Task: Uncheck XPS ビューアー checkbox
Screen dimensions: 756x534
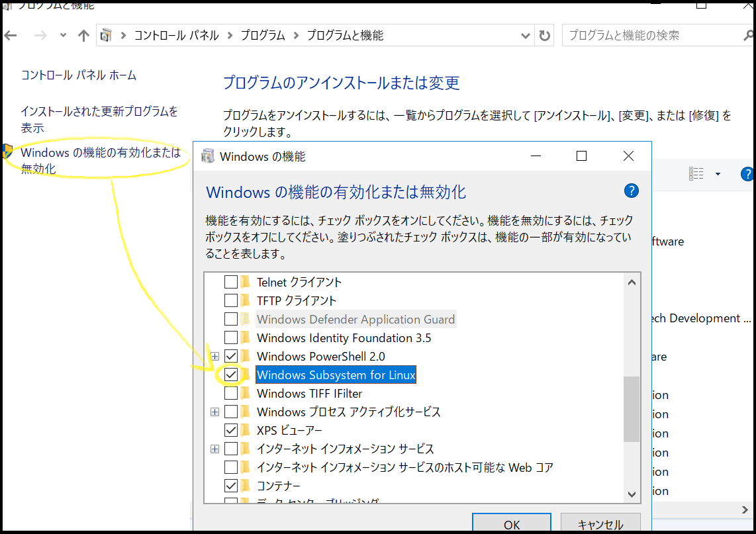Action: coord(231,430)
